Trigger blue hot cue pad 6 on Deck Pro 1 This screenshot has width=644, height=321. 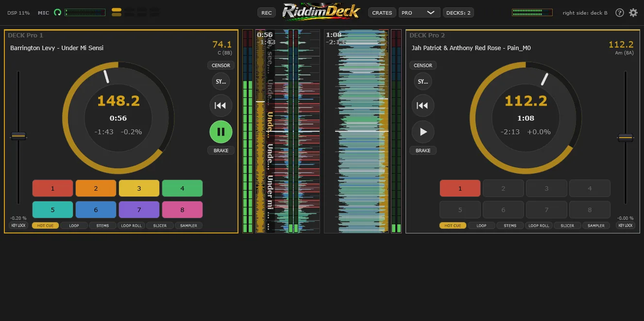pos(96,210)
